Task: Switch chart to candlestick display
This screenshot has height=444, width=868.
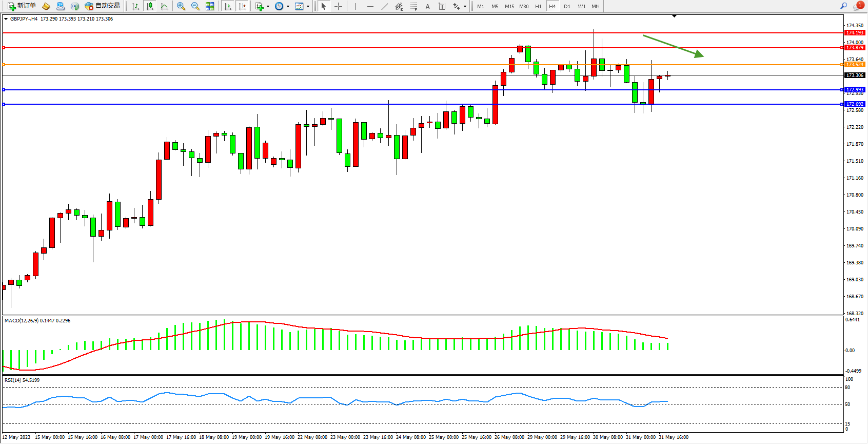Action: tap(150, 6)
